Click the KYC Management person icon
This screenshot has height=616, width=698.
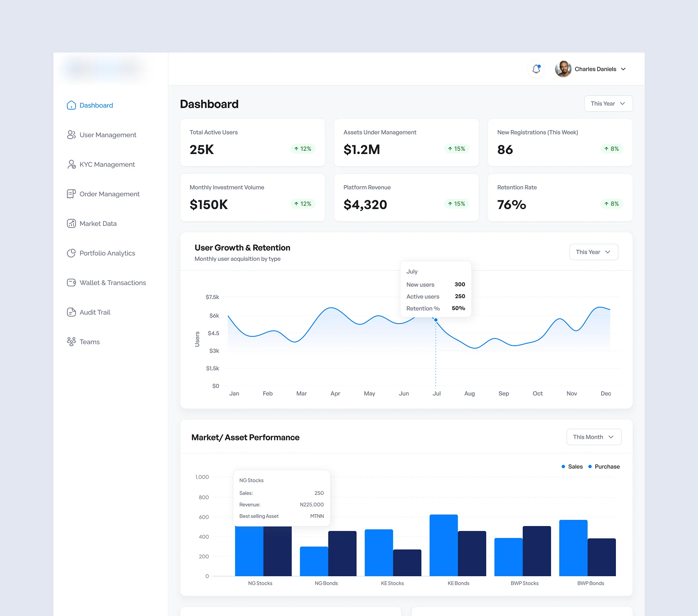pos(71,165)
